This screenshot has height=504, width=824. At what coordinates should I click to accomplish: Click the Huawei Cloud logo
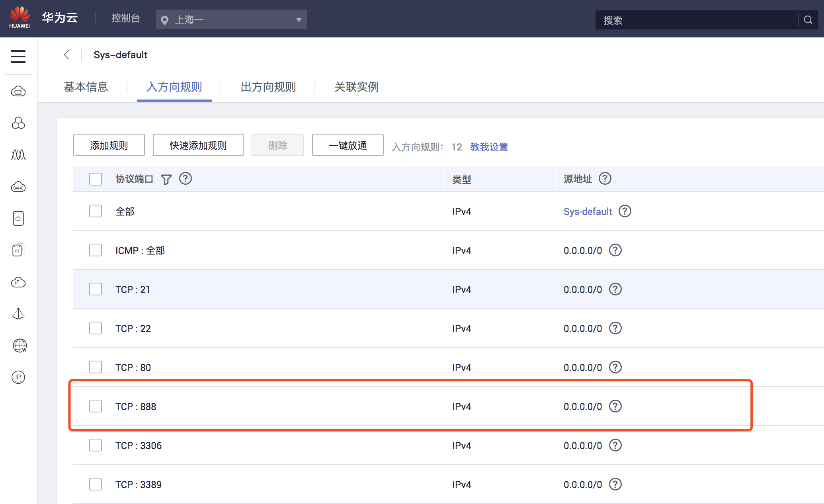20,18
